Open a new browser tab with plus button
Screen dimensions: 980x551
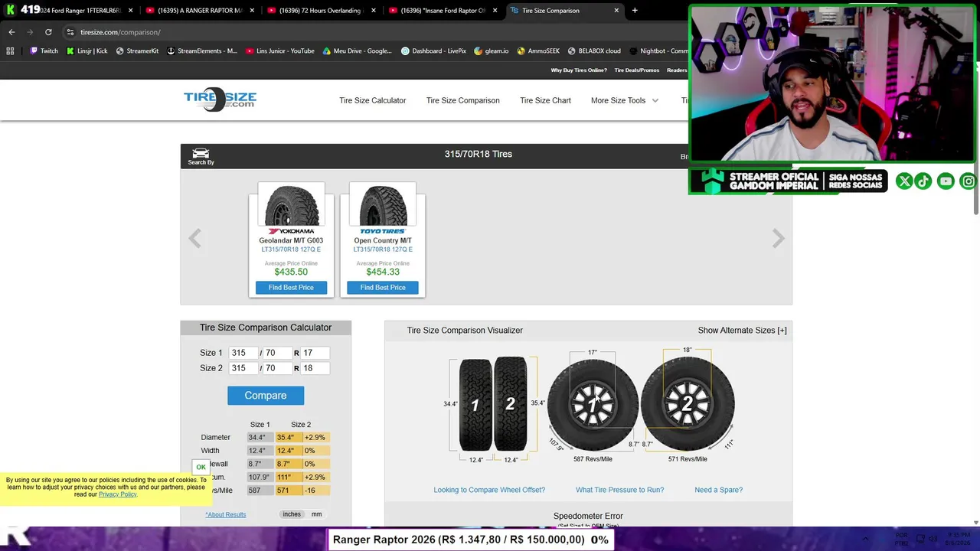click(x=635, y=11)
